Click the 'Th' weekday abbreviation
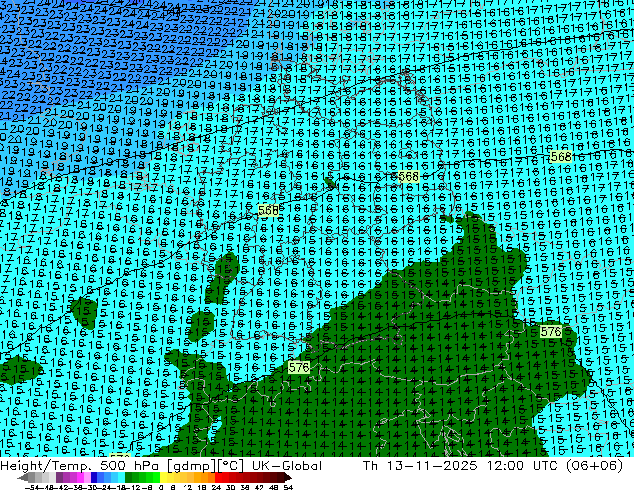634x490 pixels. point(370,466)
